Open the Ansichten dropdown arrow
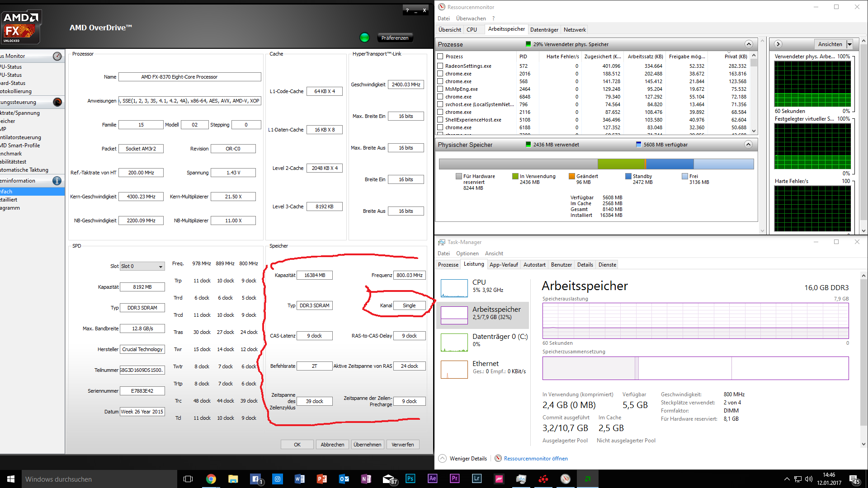 click(x=849, y=44)
